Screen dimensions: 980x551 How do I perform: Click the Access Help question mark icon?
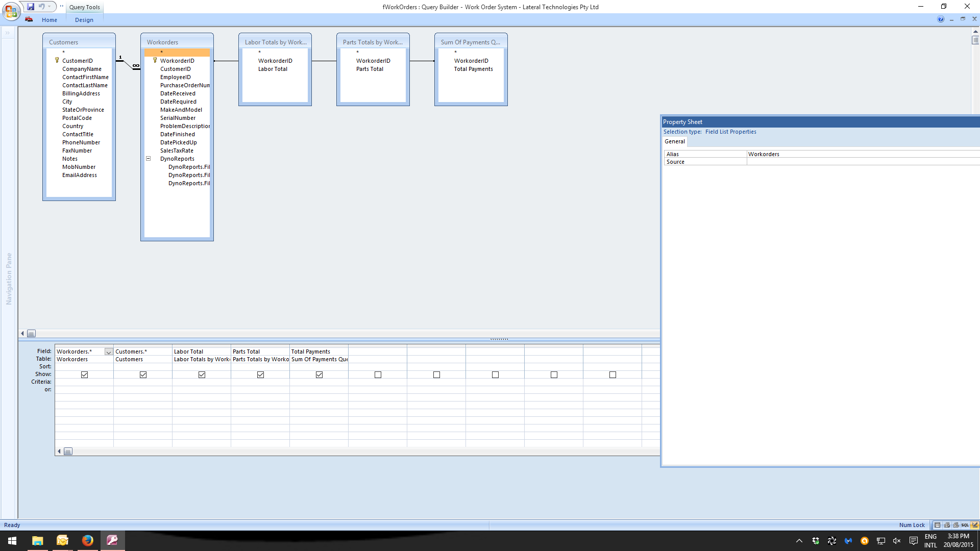[941, 19]
